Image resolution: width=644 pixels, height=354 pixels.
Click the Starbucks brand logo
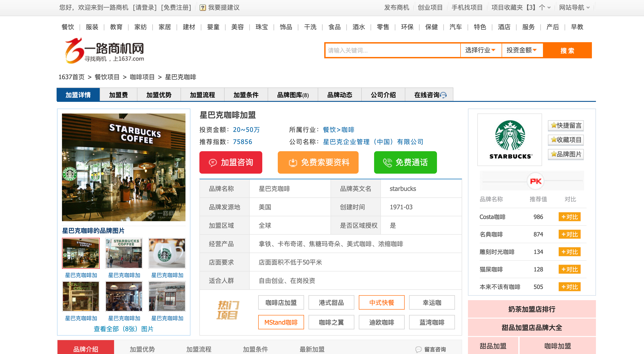click(509, 140)
